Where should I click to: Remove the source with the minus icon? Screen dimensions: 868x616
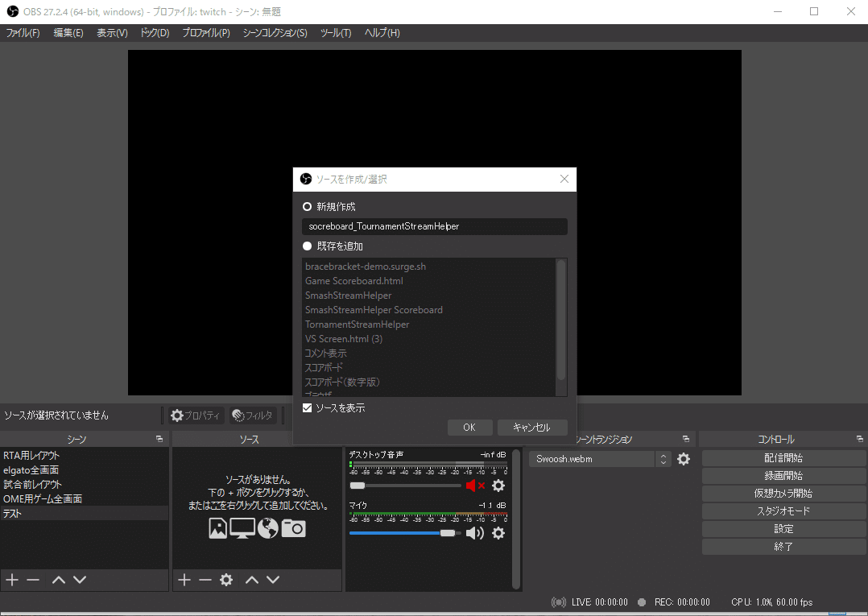(205, 580)
